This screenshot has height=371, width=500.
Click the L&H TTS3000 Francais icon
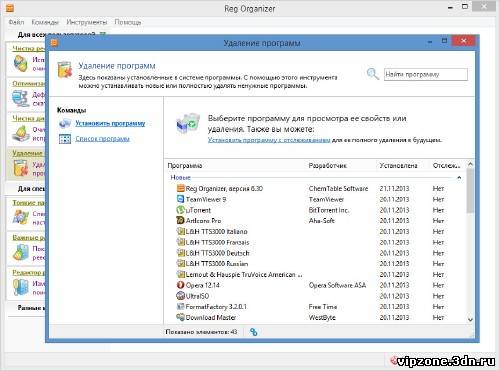tap(180, 242)
